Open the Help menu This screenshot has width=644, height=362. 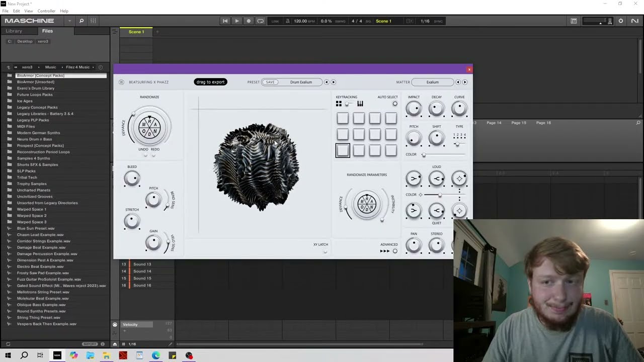[64, 11]
